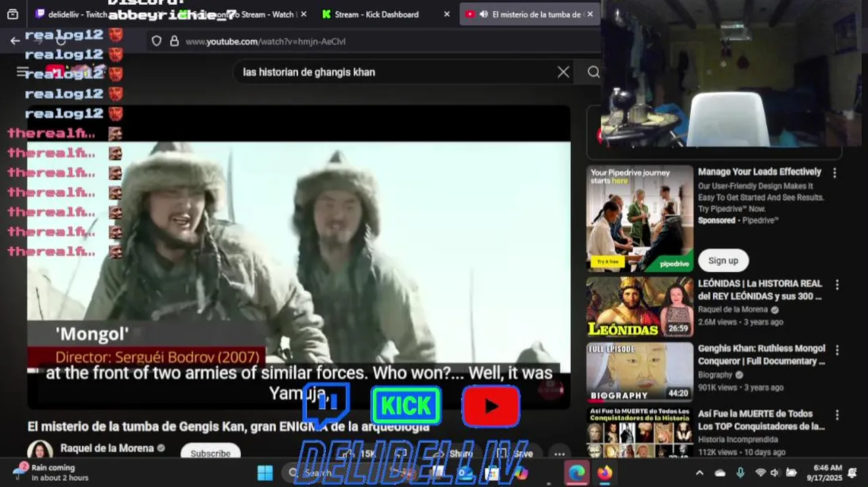Image resolution: width=868 pixels, height=487 pixels.
Task: Click the video title El misterio de la tumba
Action: pyautogui.click(x=228, y=427)
